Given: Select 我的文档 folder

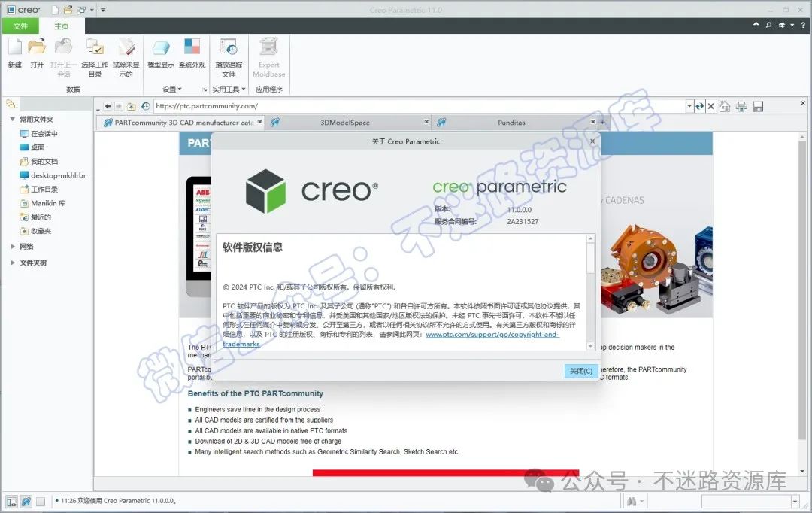Looking at the screenshot, I should (39, 162).
